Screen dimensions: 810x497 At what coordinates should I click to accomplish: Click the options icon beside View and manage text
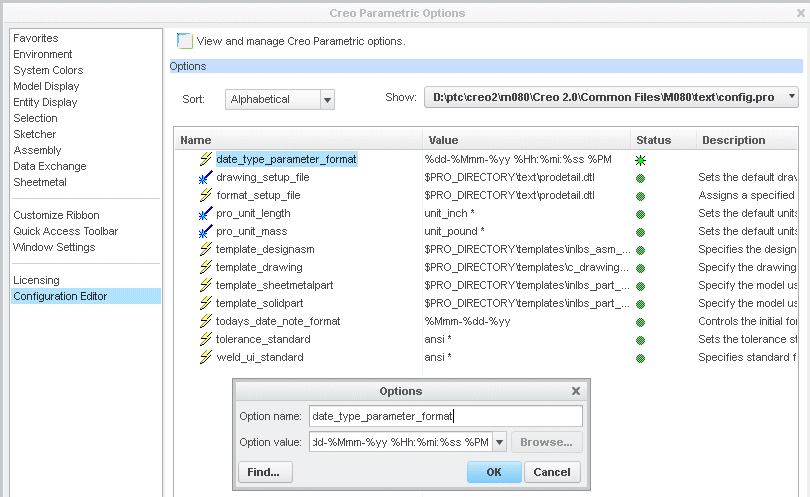click(x=184, y=41)
